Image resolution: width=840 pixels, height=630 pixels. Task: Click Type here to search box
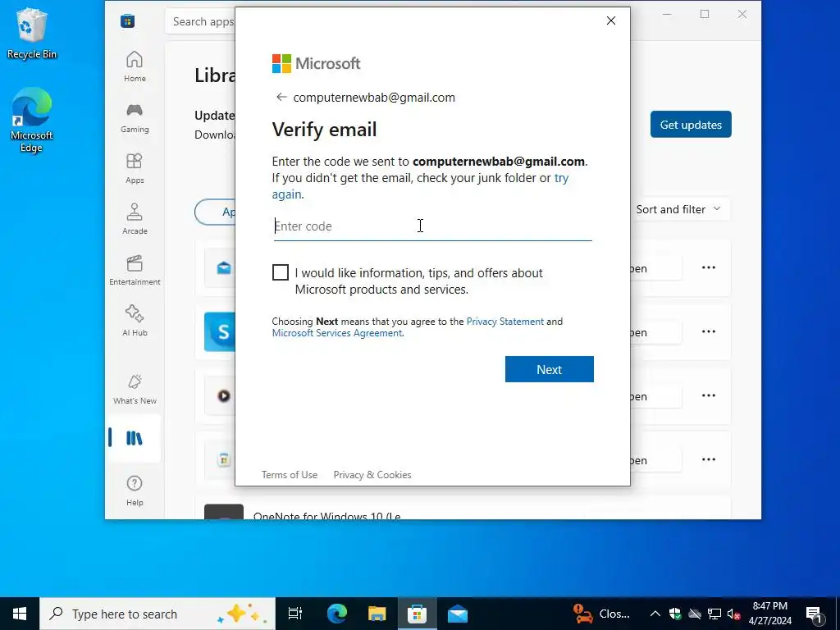(x=157, y=614)
